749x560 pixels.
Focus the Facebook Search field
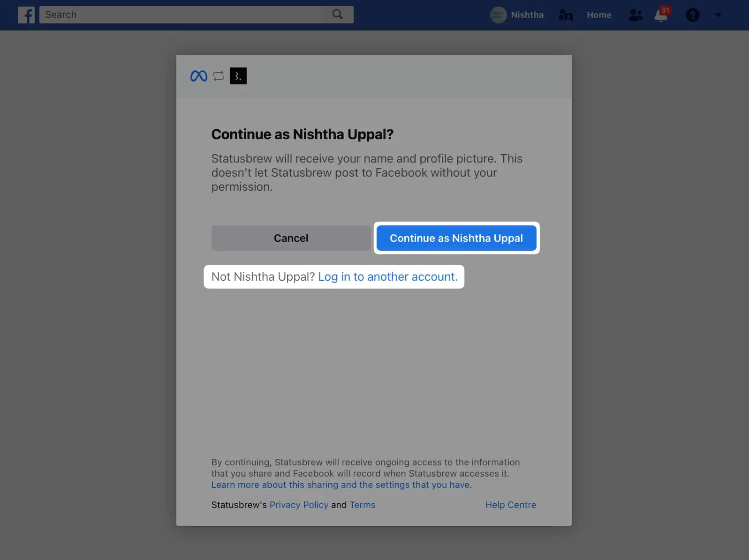pyautogui.click(x=196, y=15)
